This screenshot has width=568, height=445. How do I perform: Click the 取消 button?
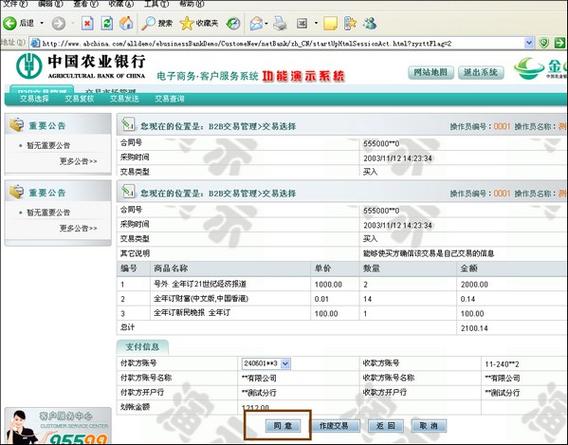[x=429, y=426]
